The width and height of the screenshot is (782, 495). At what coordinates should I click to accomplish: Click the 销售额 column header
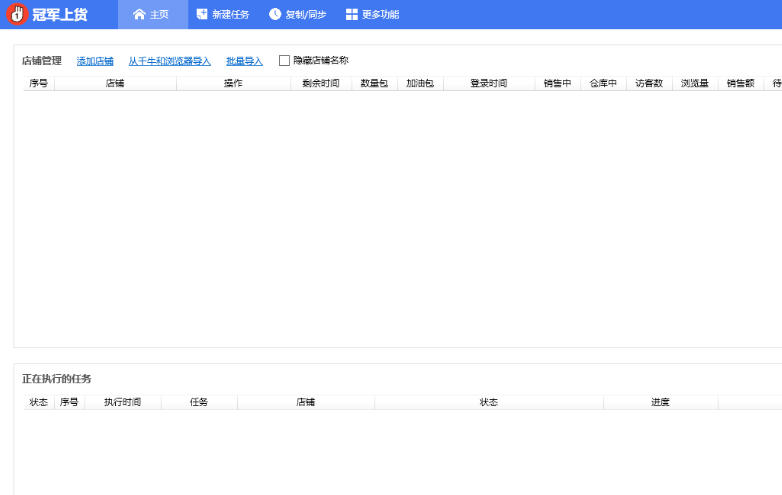click(740, 84)
